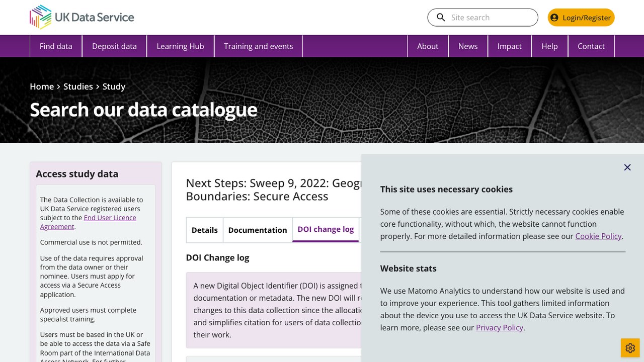Open the Cookie Policy link
Viewport: 644px width, 362px height.
point(599,236)
